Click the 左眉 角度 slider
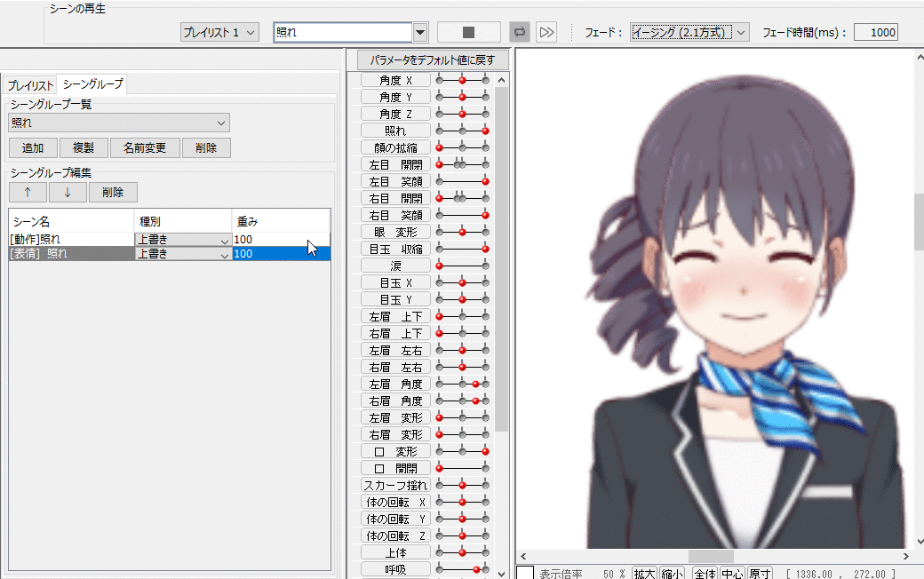This screenshot has height=579, width=924. click(463, 384)
